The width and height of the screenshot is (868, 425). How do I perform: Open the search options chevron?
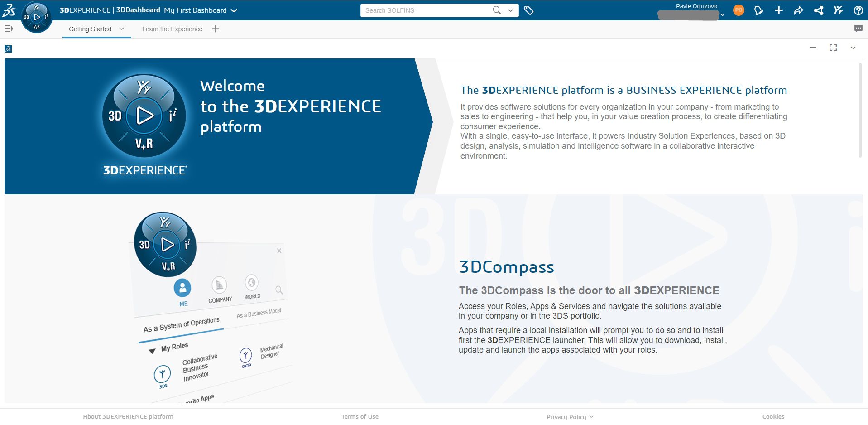510,10
